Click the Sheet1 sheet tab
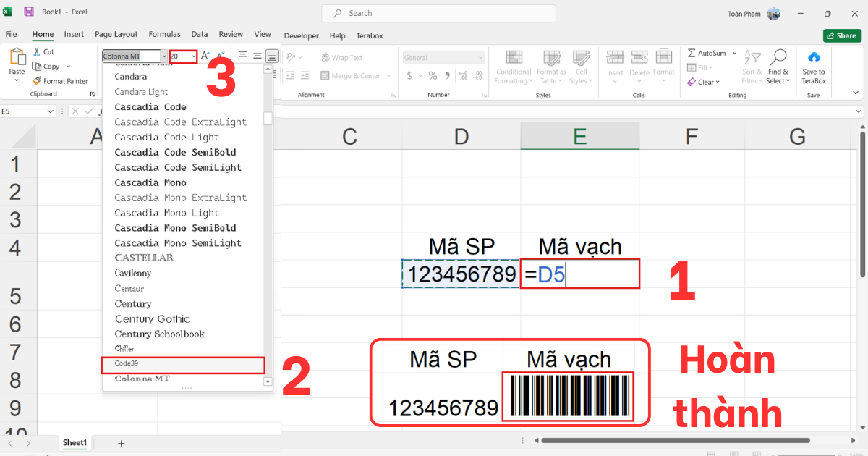868x456 pixels. pyautogui.click(x=75, y=442)
